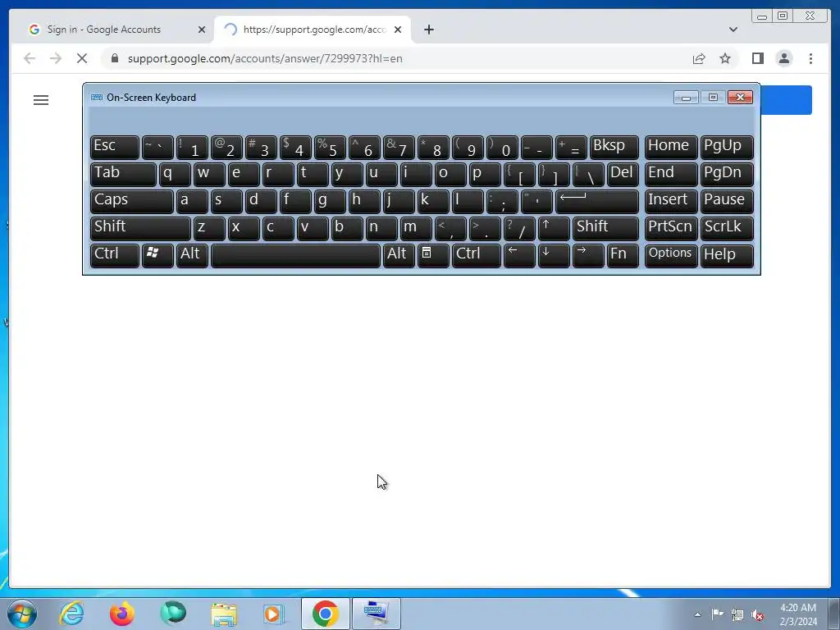Bookmark this page with the star icon
840x630 pixels.
725,58
